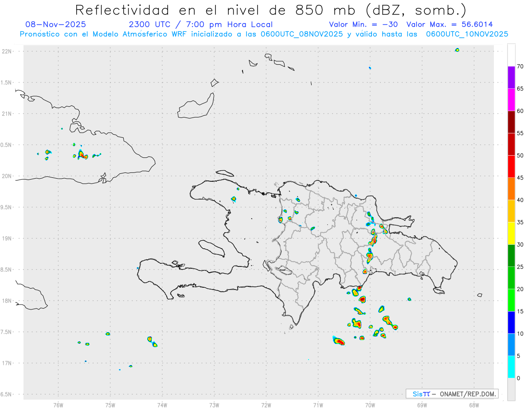Select the dark green 25–30 dBZ band
This screenshot has height=411, width=532.
click(511, 256)
